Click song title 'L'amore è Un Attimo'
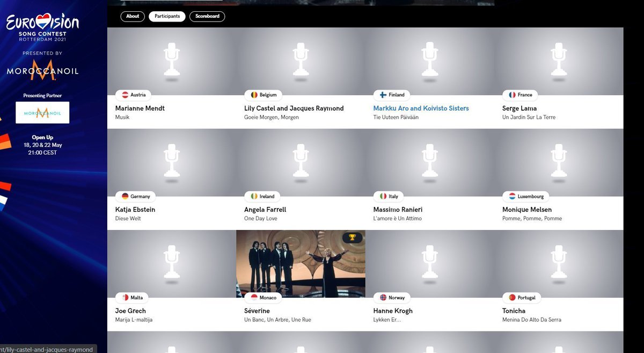This screenshot has width=644, height=353. [398, 219]
